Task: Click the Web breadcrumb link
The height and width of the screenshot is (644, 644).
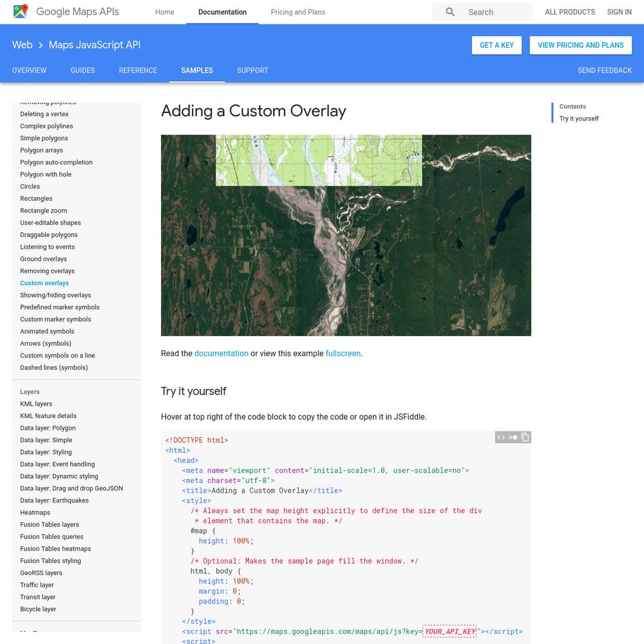Action: point(22,45)
